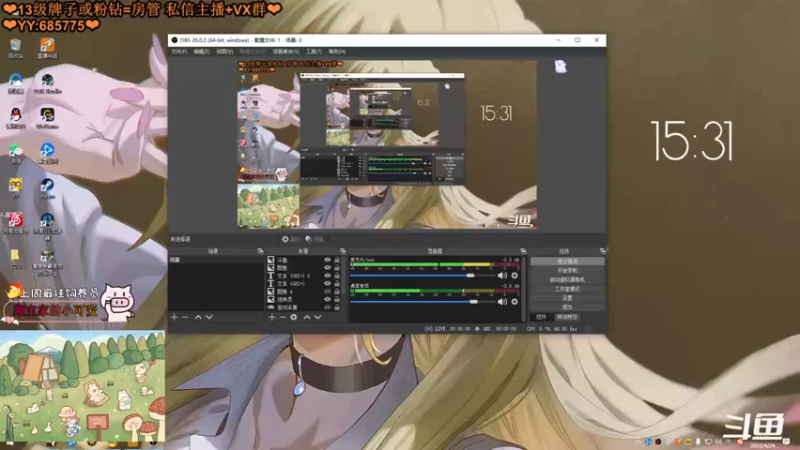Viewport: 800px width, 450px height.
Task: Open yellow folder icon on desktop
Action: pyautogui.click(x=15, y=258)
